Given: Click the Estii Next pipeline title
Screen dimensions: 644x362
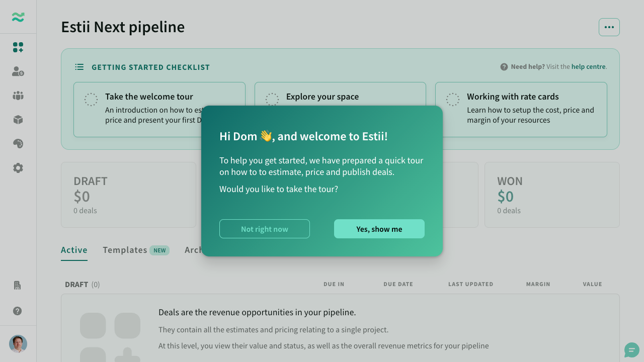Looking at the screenshot, I should [x=123, y=27].
